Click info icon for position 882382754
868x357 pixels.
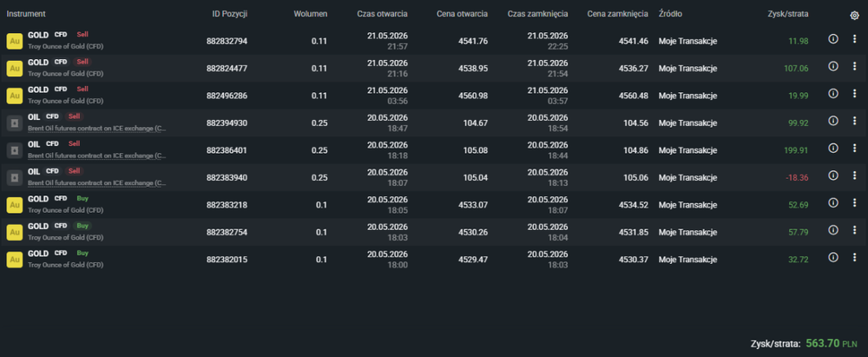click(x=833, y=229)
